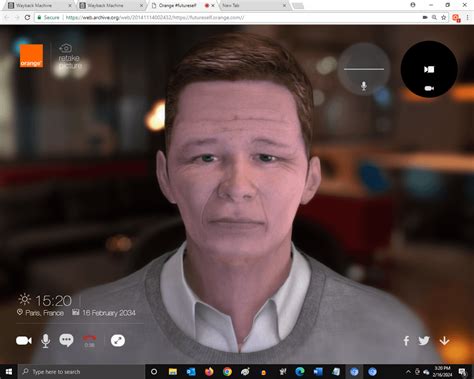The image size is (474, 379).
Task: Bookmark this page with the star icon
Action: (443, 17)
